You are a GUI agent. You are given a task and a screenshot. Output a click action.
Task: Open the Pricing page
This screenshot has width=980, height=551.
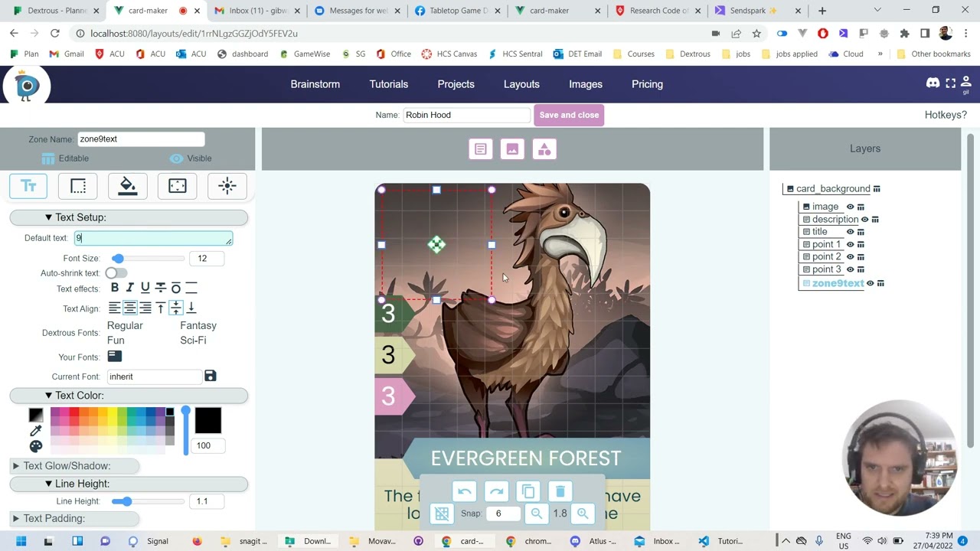coord(648,84)
